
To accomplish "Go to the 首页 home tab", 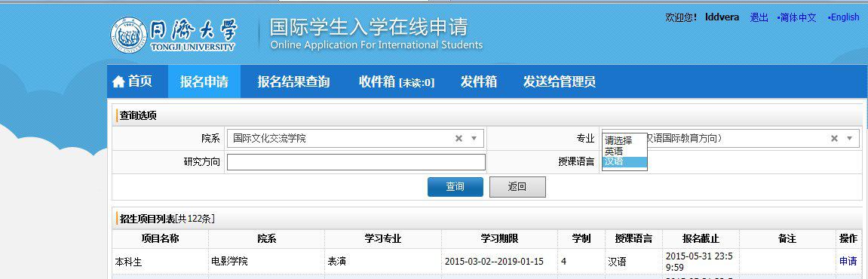I will point(132,82).
